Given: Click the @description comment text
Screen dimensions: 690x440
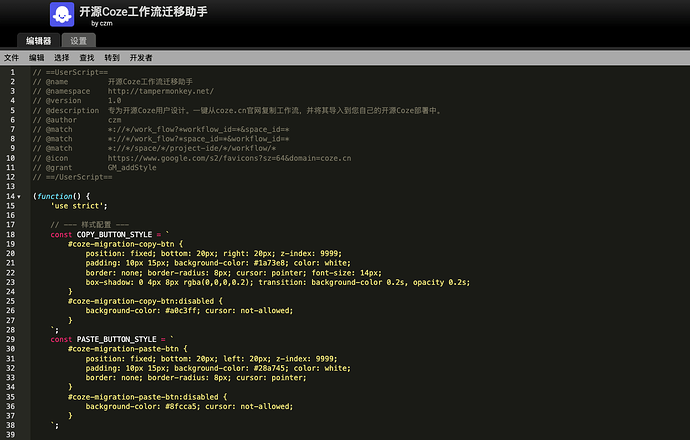Looking at the screenshot, I should (275, 110).
